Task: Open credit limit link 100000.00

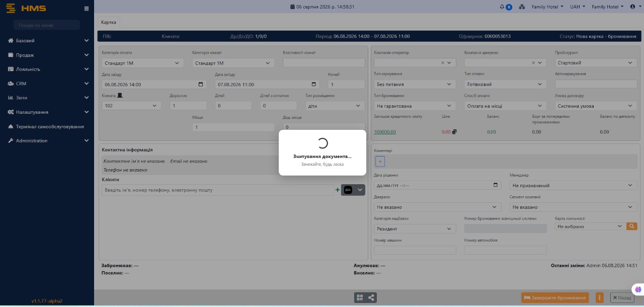Action: [x=385, y=132]
